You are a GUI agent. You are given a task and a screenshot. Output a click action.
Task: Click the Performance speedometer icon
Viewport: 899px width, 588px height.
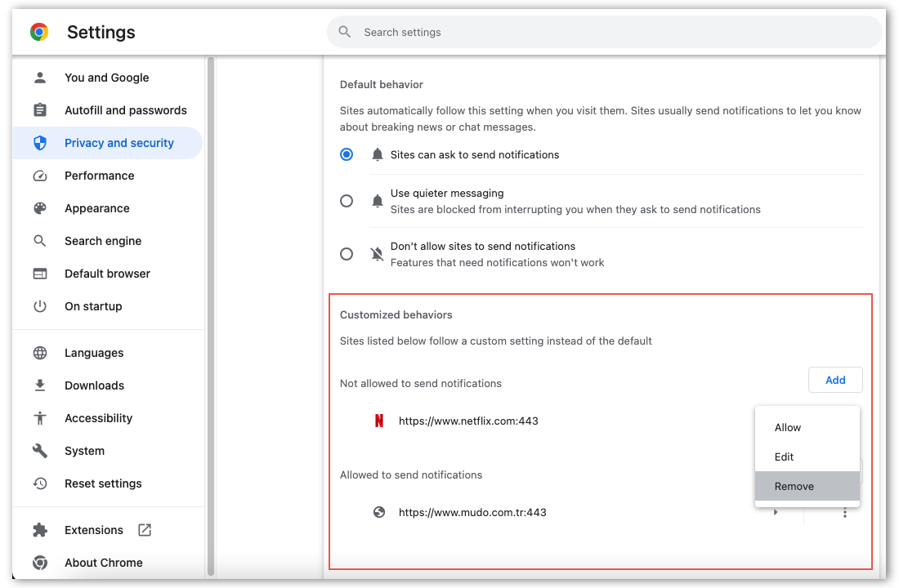pos(39,175)
